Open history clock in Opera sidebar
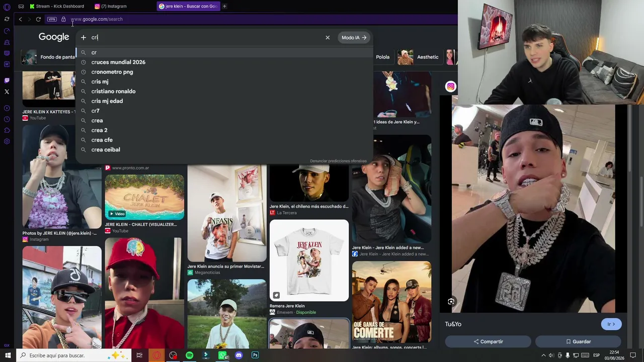644x362 pixels. [7, 119]
